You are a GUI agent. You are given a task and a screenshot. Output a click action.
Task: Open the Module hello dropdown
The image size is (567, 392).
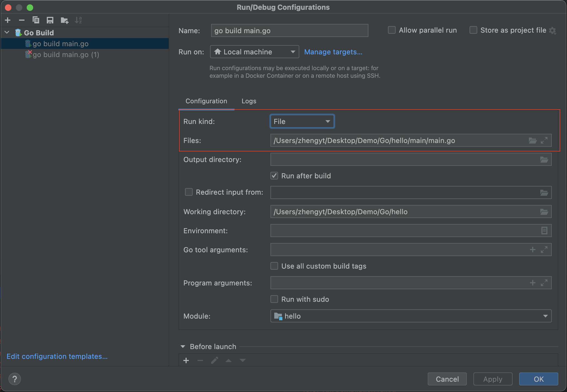(411, 316)
